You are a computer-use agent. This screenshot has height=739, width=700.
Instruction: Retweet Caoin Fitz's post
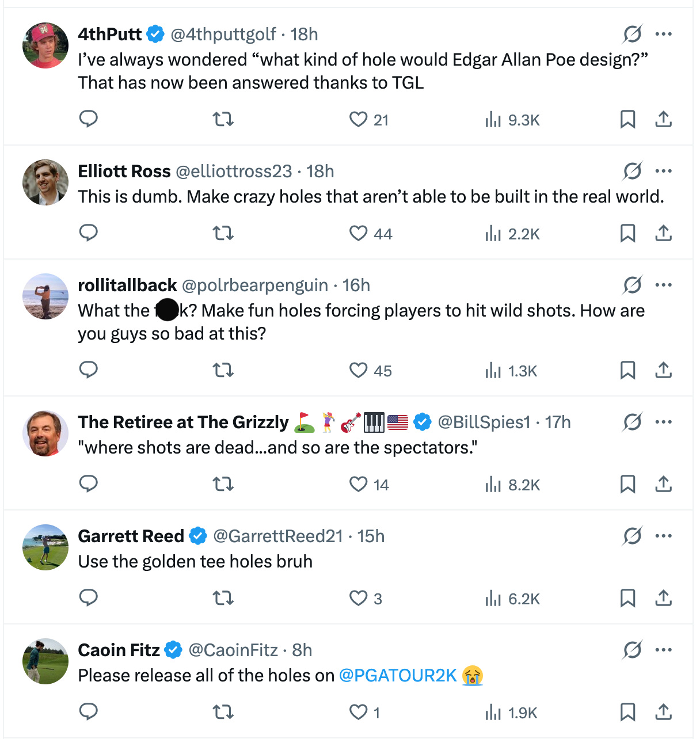223,712
